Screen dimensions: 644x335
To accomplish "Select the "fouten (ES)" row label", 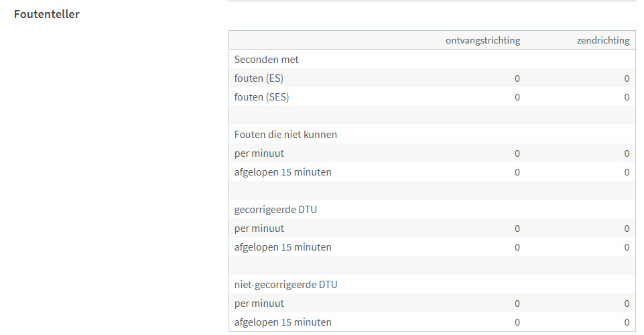I will (x=259, y=78).
